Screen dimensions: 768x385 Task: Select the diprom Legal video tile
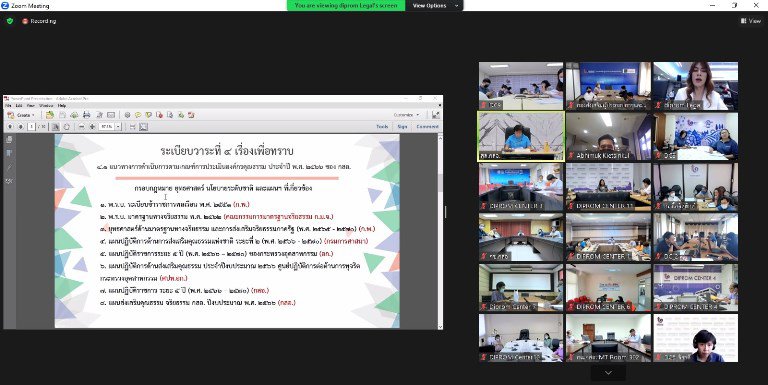[696, 86]
